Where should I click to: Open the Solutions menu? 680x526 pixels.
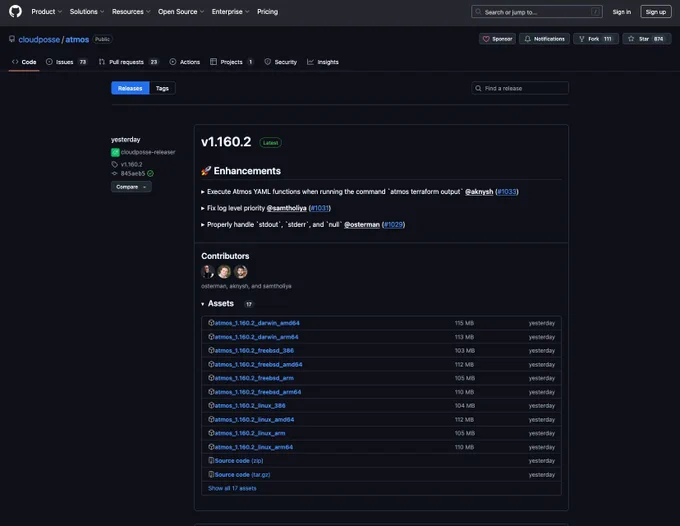[87, 12]
